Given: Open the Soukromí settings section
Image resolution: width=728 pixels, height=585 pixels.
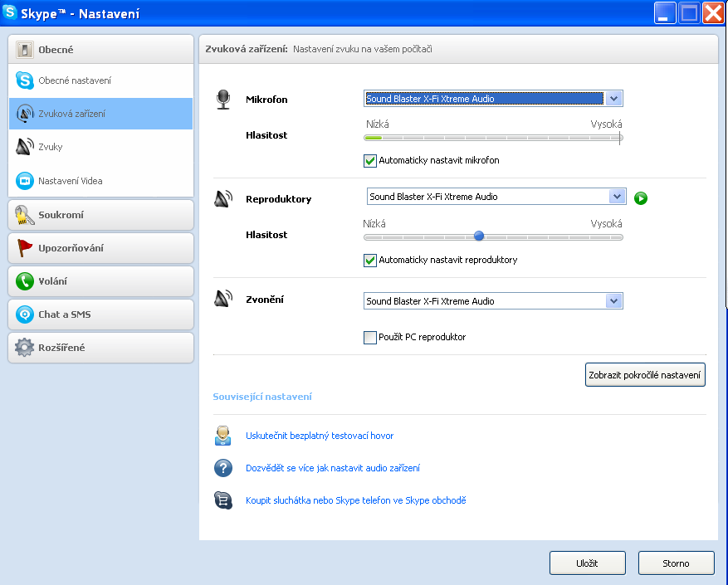Looking at the screenshot, I should 100,215.
